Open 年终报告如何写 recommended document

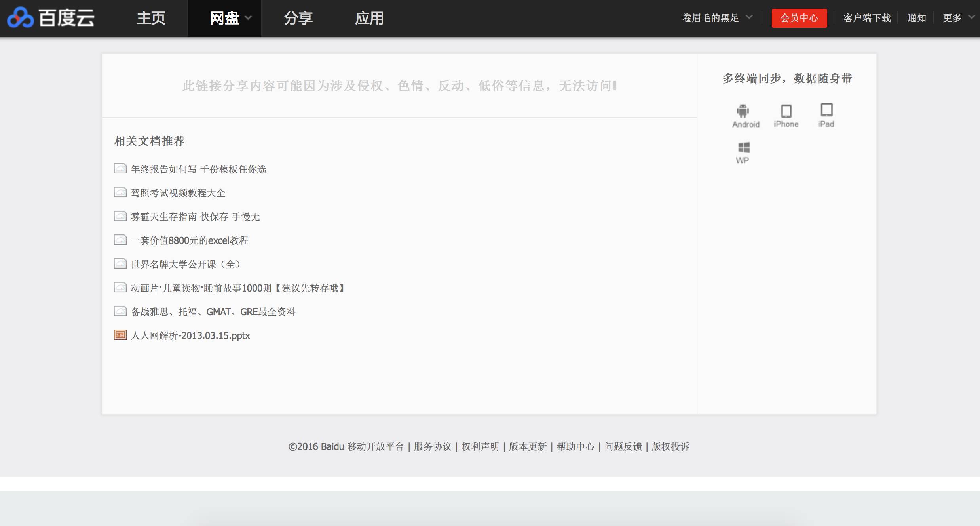pyautogui.click(x=198, y=169)
